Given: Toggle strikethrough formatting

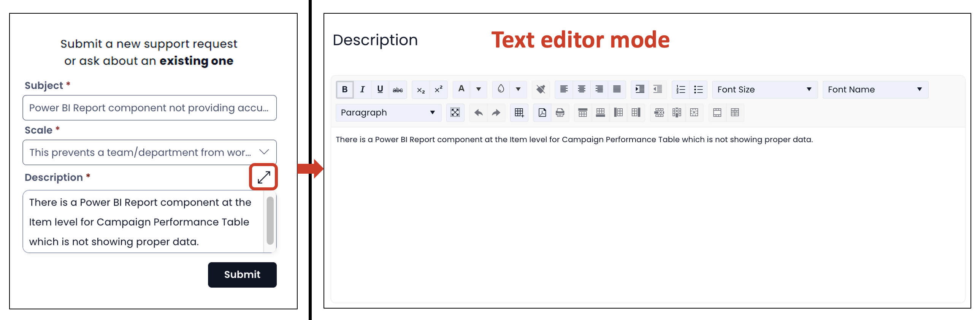Looking at the screenshot, I should (398, 89).
